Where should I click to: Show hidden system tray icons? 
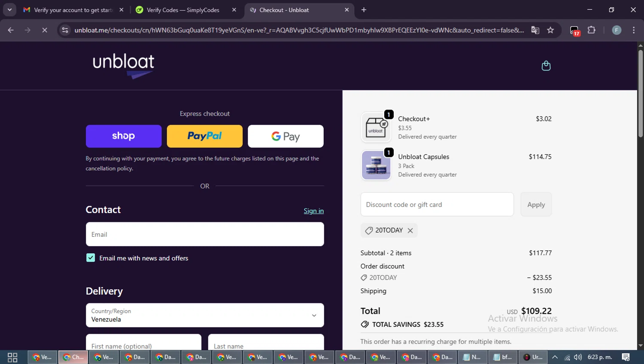coord(555,357)
